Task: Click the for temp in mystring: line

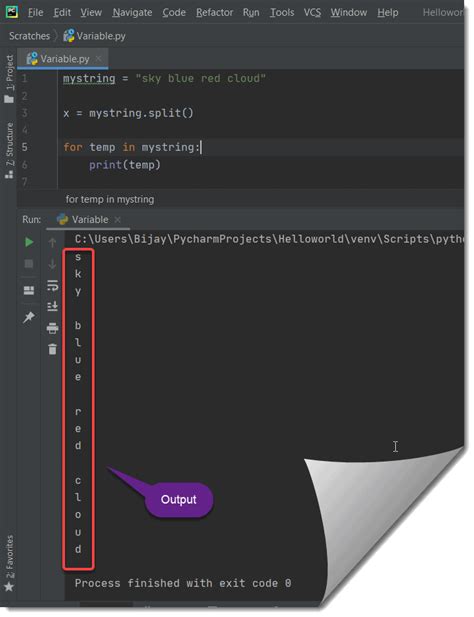Action: point(132,148)
